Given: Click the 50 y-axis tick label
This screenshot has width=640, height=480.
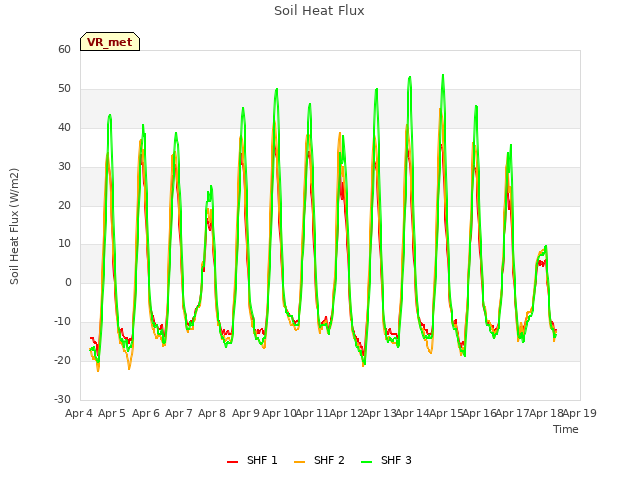Looking at the screenshot, I should click(x=64, y=89).
